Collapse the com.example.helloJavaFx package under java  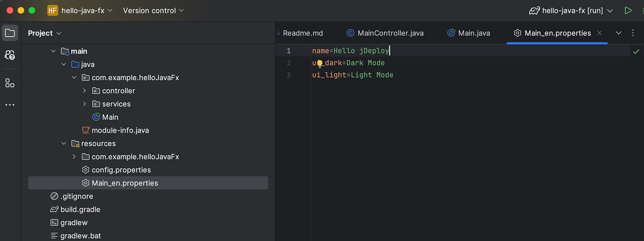point(74,78)
